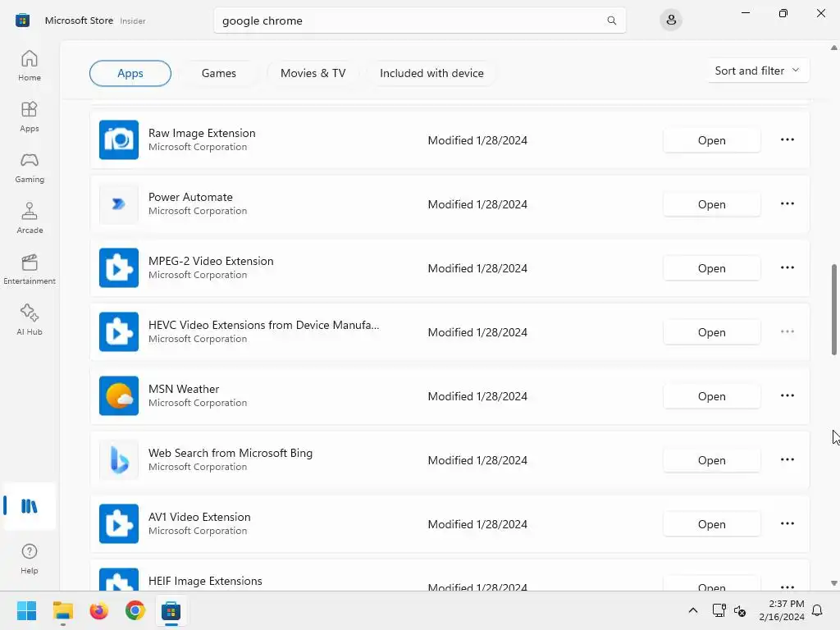Open Raw Image Extension with Open button
The image size is (840, 630).
tap(711, 140)
